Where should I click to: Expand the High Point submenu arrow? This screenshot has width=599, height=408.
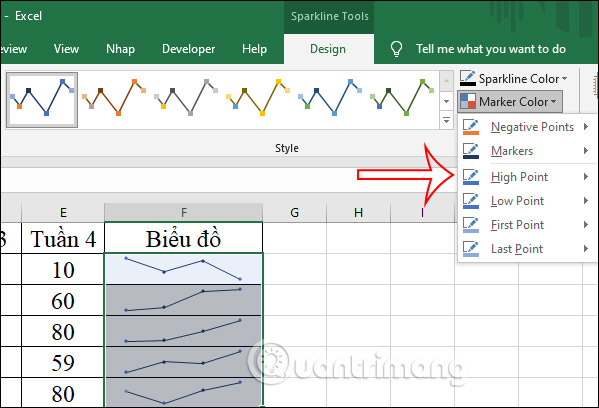[586, 177]
